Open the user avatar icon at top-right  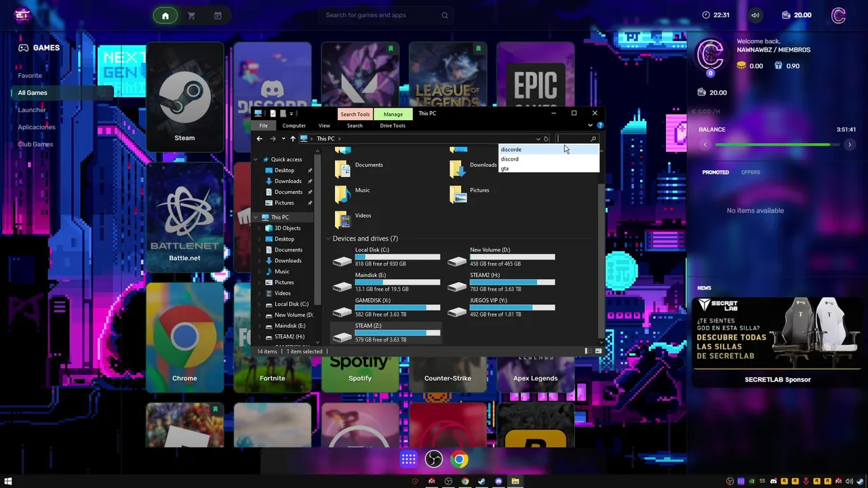[838, 15]
